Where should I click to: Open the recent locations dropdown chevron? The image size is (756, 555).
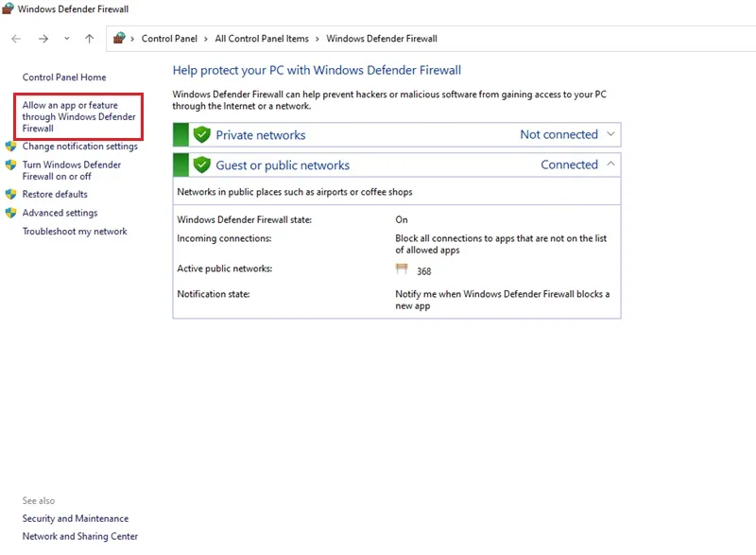point(66,39)
